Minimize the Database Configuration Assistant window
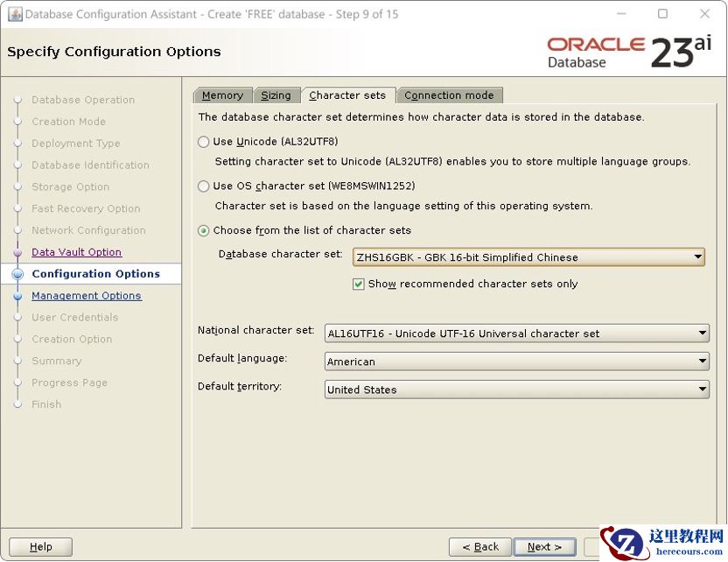728x562 pixels. pos(621,14)
